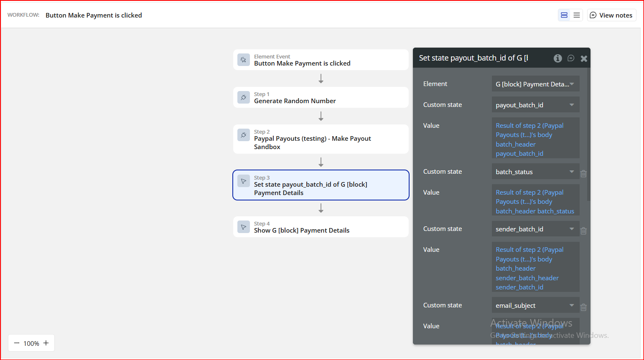
Task: Switch to the card layout view
Action: coord(564,15)
